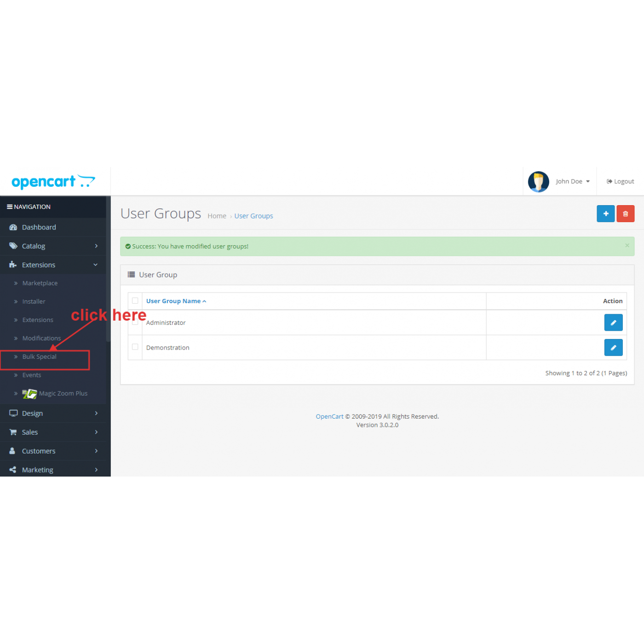Check the Administrator row checkbox

(x=135, y=322)
